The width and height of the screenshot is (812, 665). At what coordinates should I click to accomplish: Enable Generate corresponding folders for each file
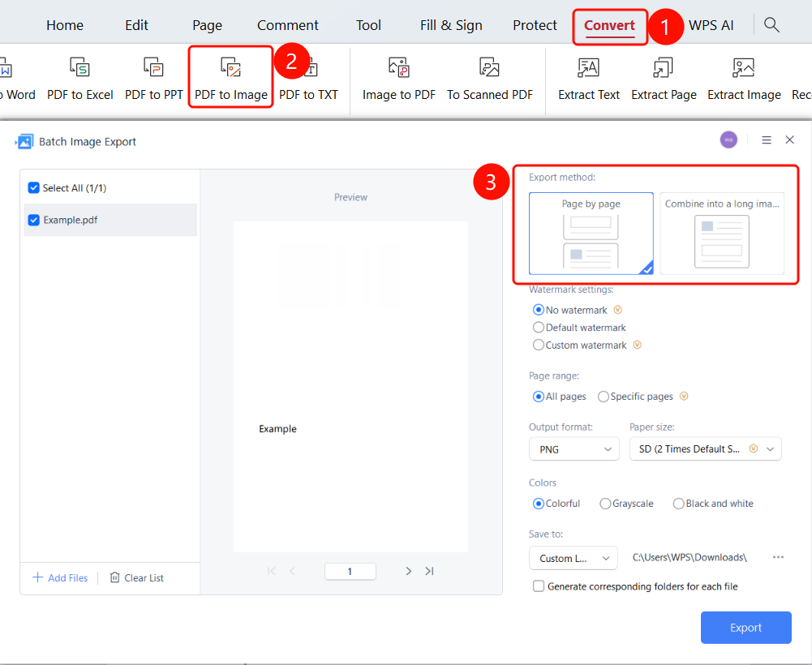[539, 586]
